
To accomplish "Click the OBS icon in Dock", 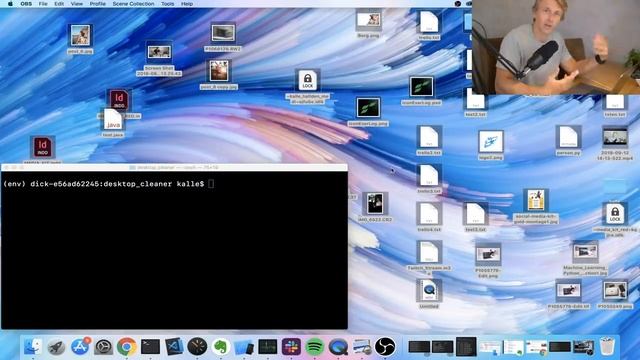I will pos(385,347).
